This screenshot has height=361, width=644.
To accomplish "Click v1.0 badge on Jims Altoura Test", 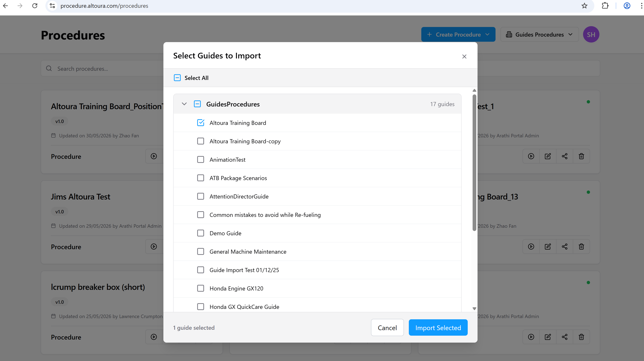I will [60, 212].
